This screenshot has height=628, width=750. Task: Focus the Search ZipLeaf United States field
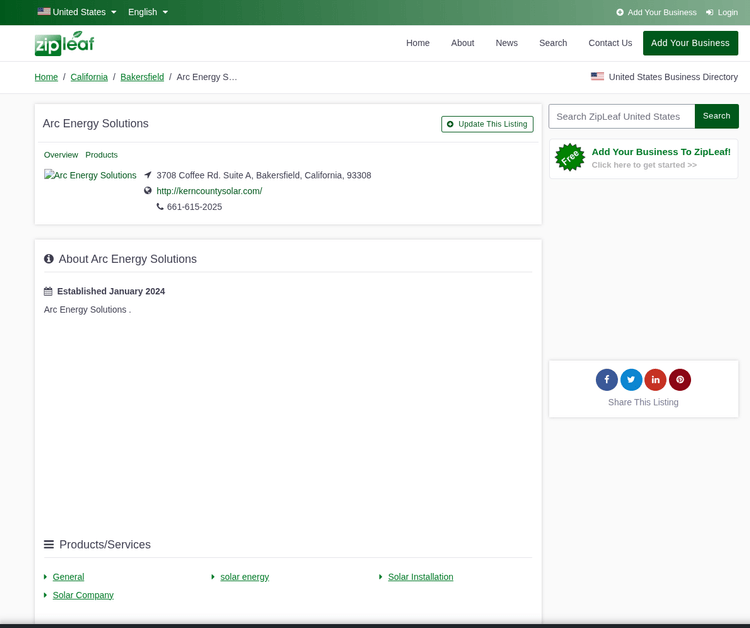pos(622,116)
